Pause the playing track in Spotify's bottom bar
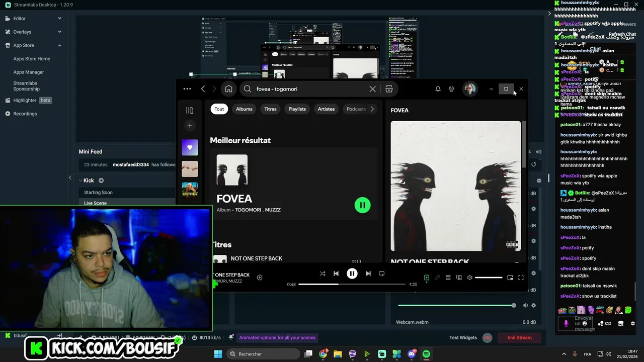The height and width of the screenshot is (362, 644). tap(352, 274)
